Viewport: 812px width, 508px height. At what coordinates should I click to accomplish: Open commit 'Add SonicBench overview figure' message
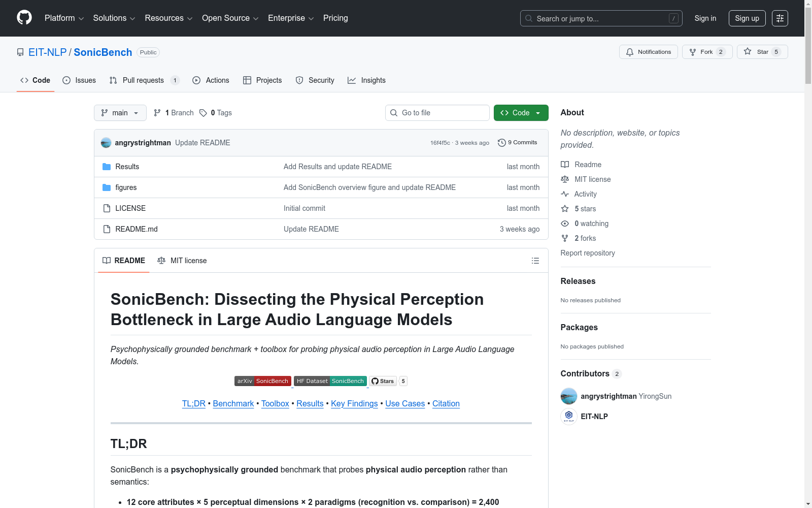tap(369, 187)
